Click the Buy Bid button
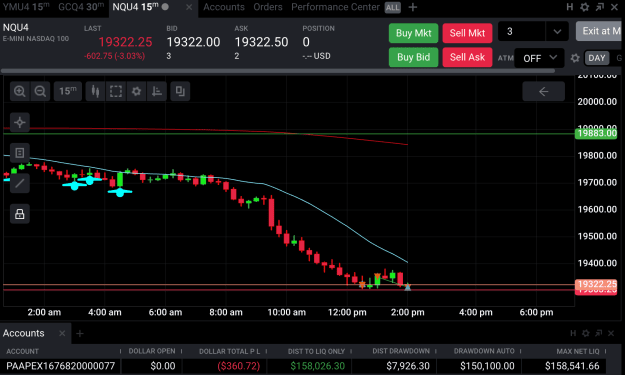Image resolution: width=625 pixels, height=375 pixels. 413,57
